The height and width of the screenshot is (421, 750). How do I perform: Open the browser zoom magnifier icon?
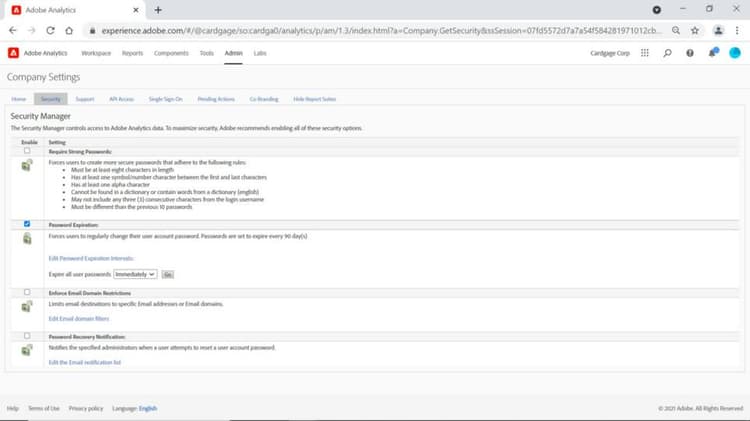pyautogui.click(x=676, y=31)
